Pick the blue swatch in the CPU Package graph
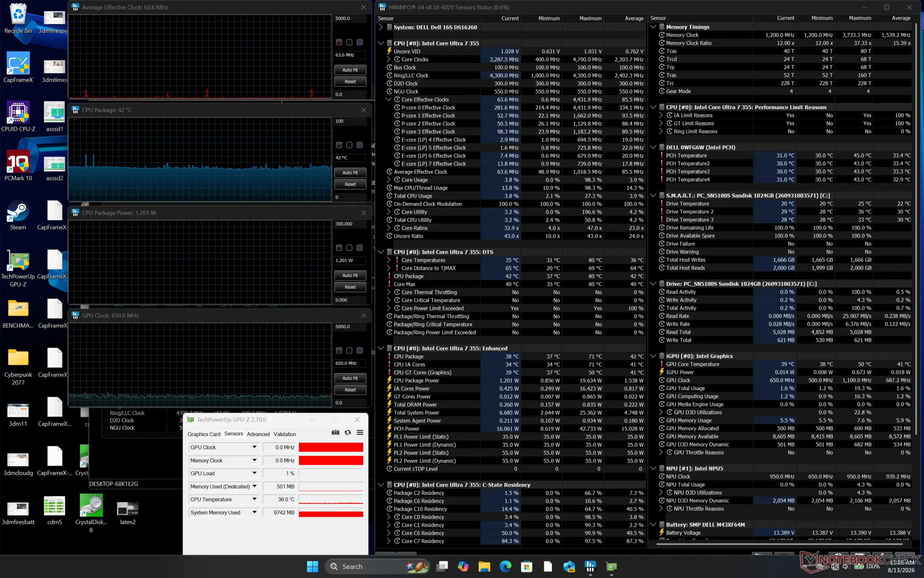Image resolution: width=924 pixels, height=578 pixels. click(359, 145)
